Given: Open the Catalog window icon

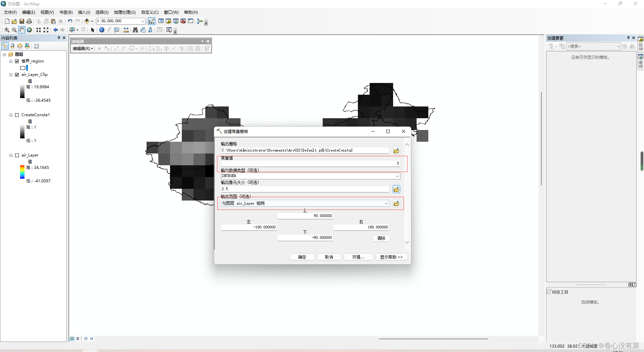Looking at the screenshot, I should pyautogui.click(x=168, y=21).
